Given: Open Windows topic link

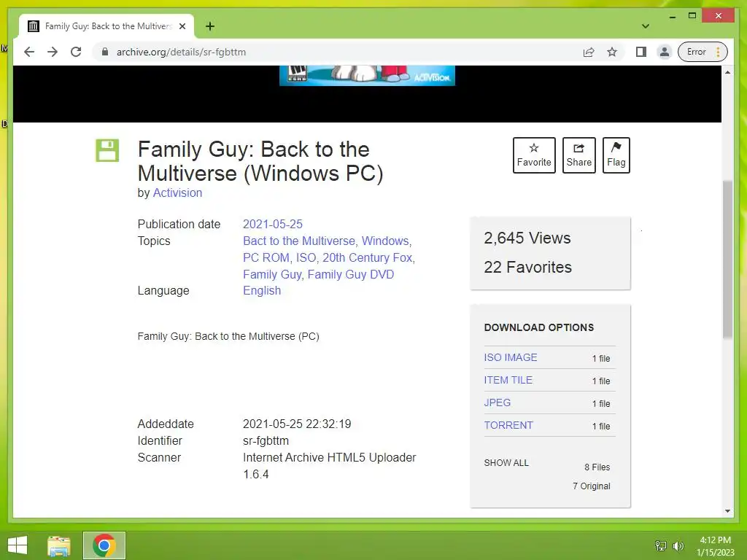Looking at the screenshot, I should [x=385, y=241].
